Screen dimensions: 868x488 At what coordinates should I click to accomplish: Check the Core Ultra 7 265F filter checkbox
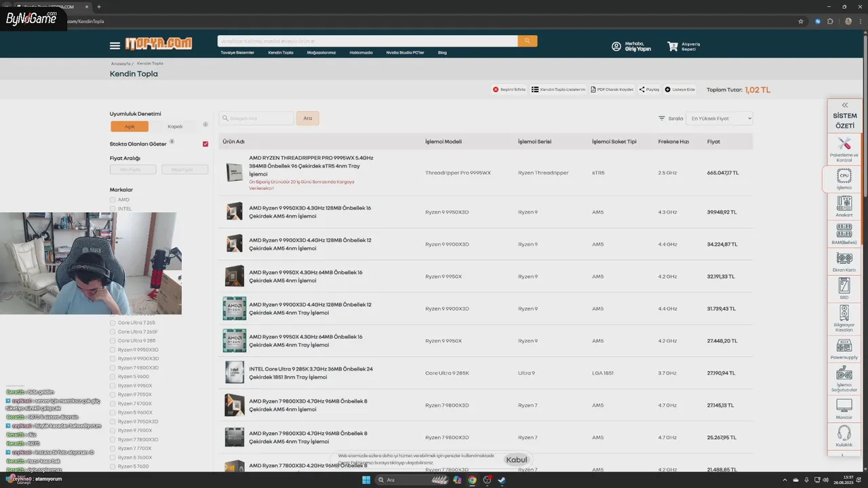coord(113,331)
